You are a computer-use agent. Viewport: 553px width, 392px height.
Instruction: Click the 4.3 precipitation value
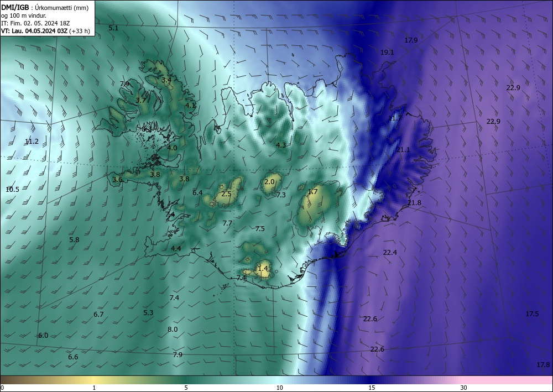click(281, 145)
